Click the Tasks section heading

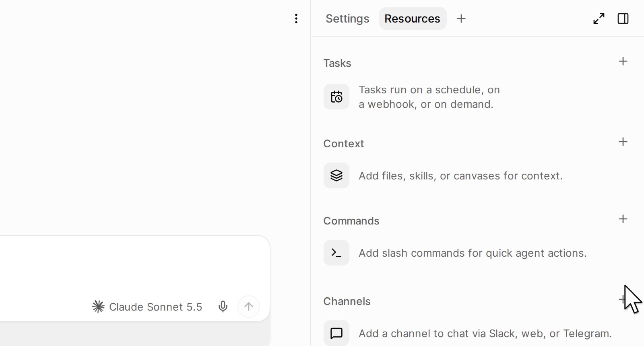(x=337, y=63)
